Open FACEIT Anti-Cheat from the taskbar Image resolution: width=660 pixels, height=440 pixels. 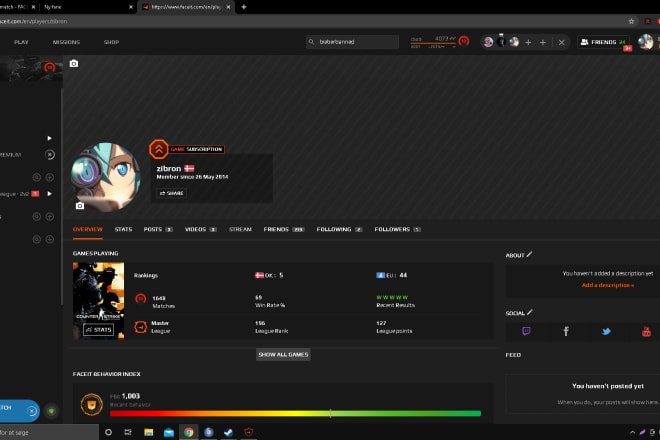point(249,432)
